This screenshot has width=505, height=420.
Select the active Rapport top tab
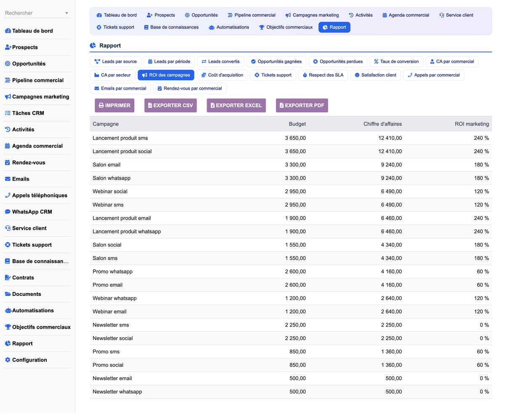click(334, 27)
